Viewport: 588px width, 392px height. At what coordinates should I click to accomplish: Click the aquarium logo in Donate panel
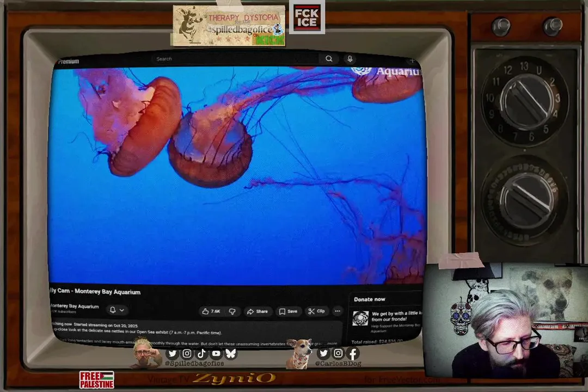coord(360,318)
